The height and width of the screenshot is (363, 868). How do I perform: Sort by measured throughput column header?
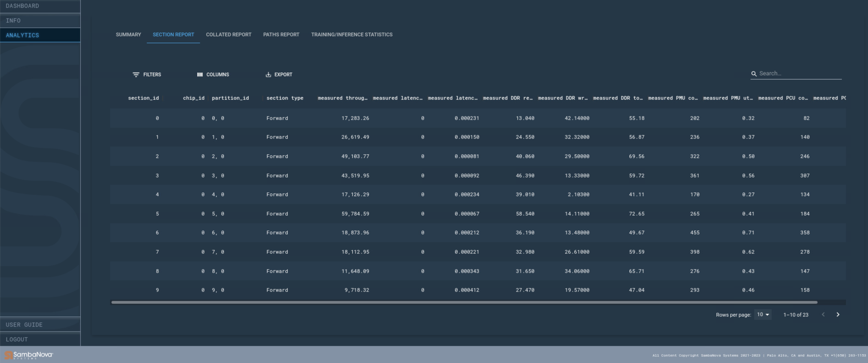tap(342, 98)
